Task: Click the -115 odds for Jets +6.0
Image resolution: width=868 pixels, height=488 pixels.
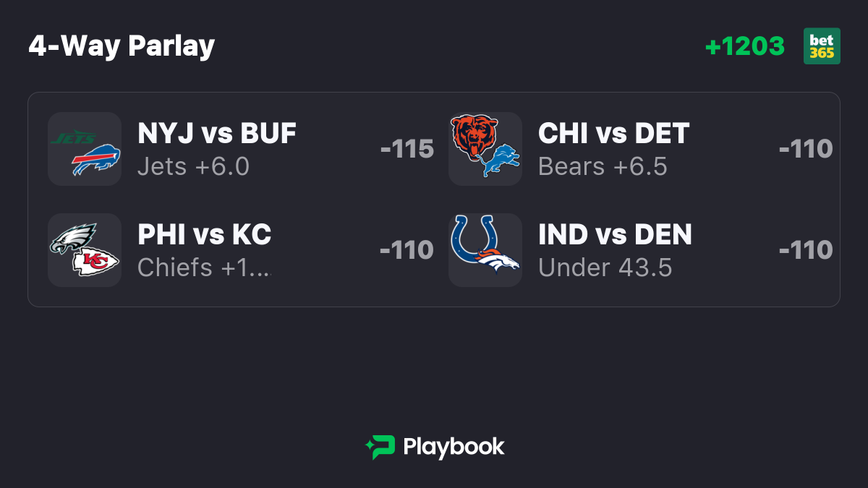Action: pos(407,149)
